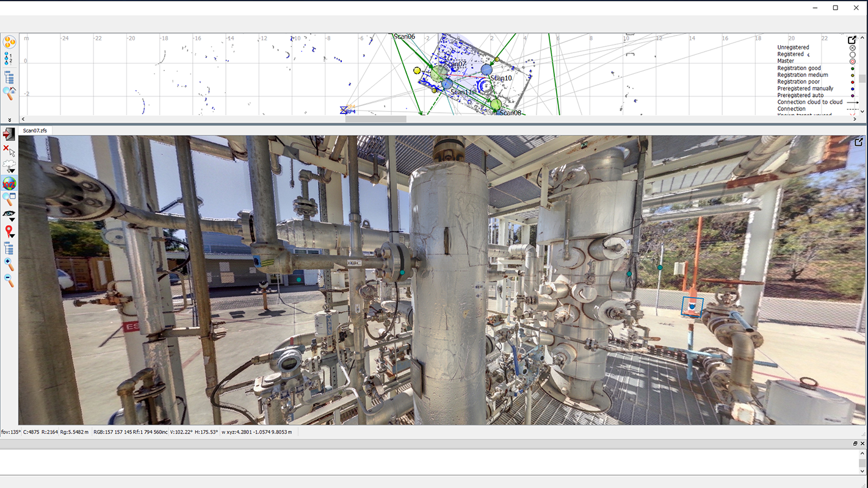868x488 pixels.
Task: Click the three orange spheres scan icon
Action: click(9, 42)
